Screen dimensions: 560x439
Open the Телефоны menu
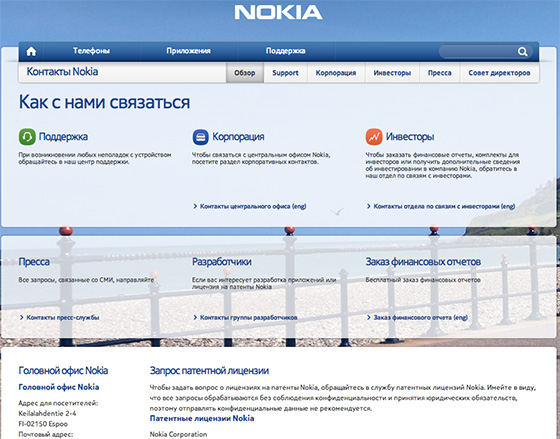[91, 51]
